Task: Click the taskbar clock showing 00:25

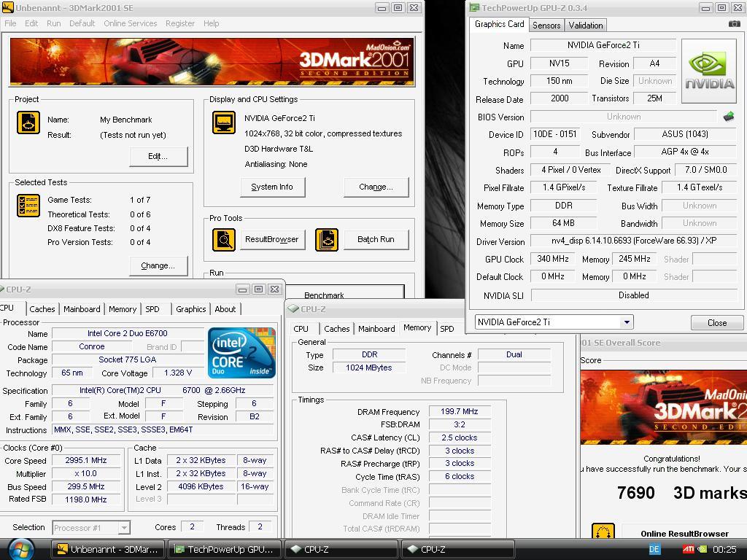Action: click(724, 550)
